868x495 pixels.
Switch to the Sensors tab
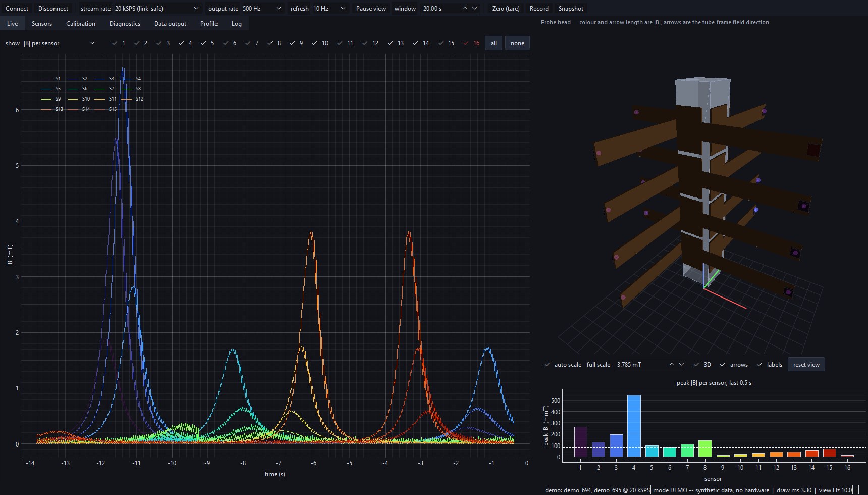point(42,24)
